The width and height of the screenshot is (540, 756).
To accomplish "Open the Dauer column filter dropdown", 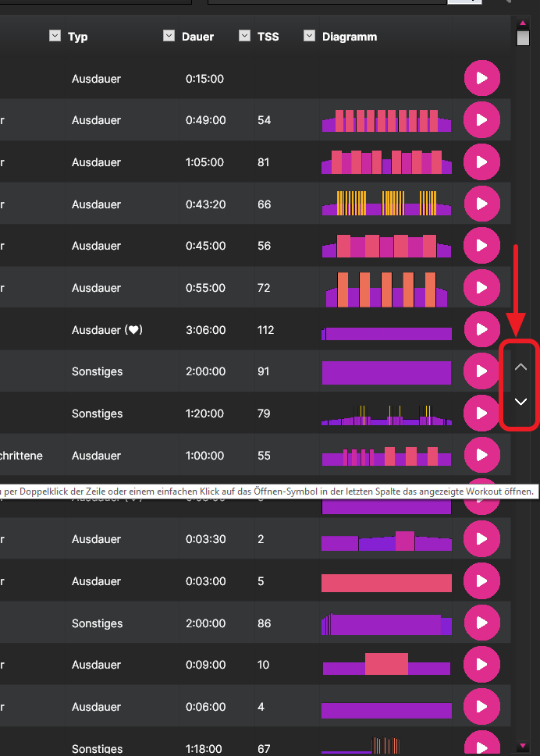I will pos(169,35).
